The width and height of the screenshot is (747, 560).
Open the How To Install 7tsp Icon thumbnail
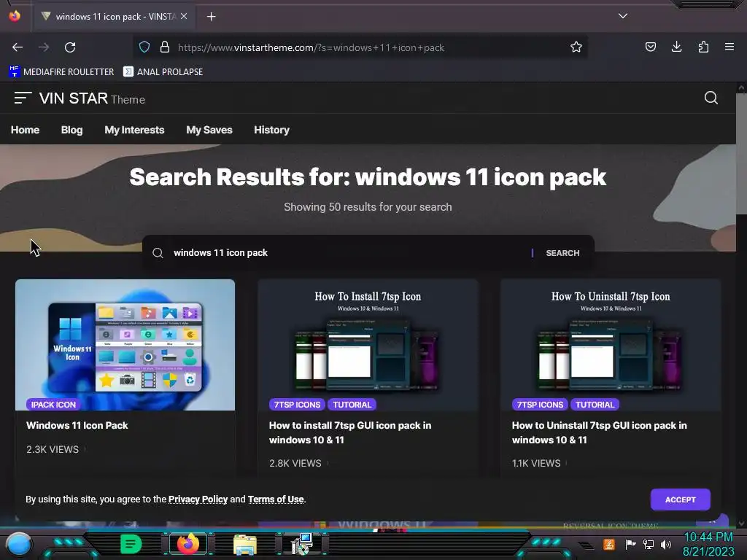point(368,345)
